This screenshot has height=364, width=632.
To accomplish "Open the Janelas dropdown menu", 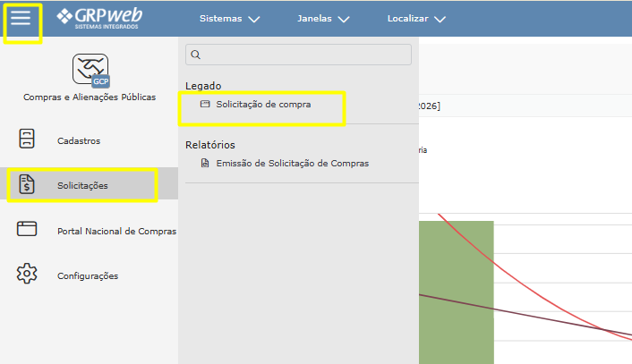I will point(322,19).
